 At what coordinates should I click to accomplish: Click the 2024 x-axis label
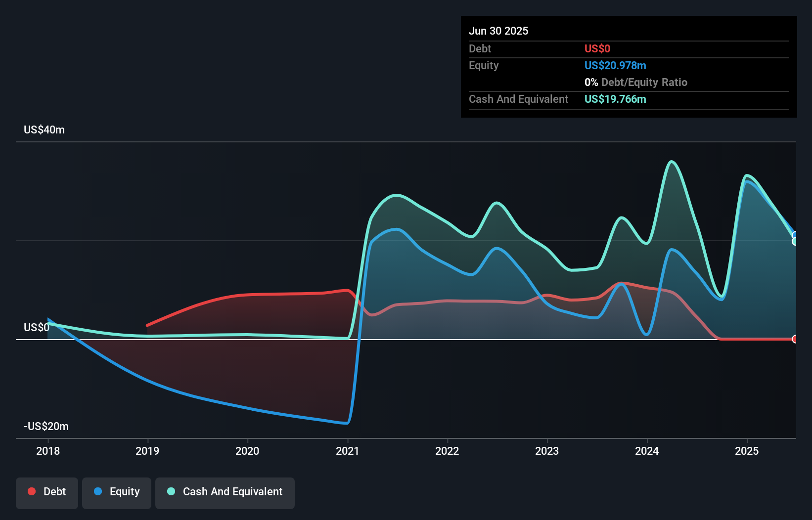647,451
